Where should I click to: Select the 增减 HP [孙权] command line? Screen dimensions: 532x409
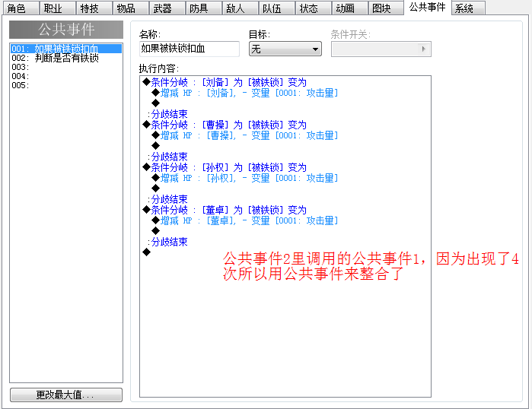pos(245,178)
